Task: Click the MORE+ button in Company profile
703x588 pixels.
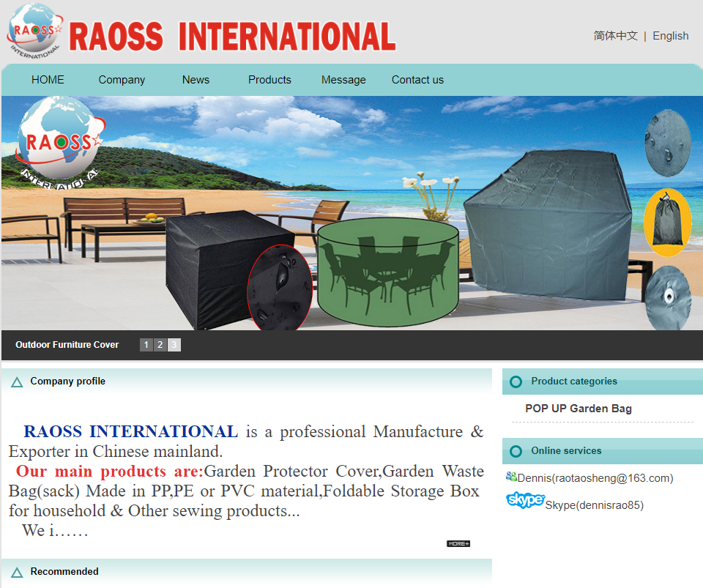Action: click(458, 543)
